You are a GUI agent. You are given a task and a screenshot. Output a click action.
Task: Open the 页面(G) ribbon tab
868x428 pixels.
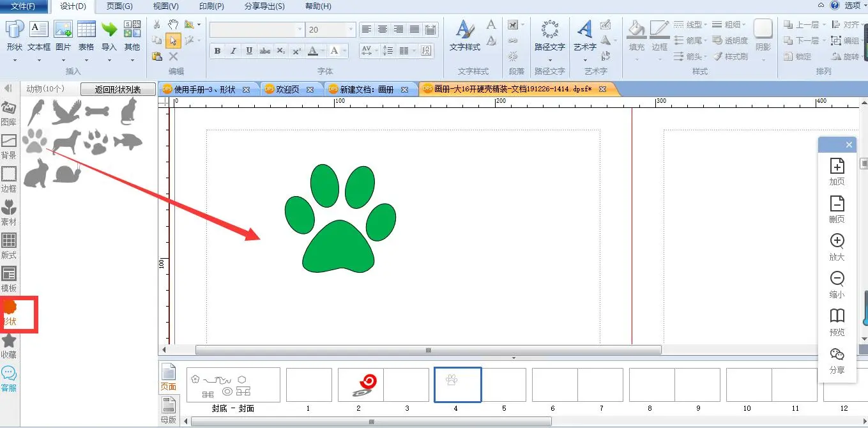tap(119, 6)
